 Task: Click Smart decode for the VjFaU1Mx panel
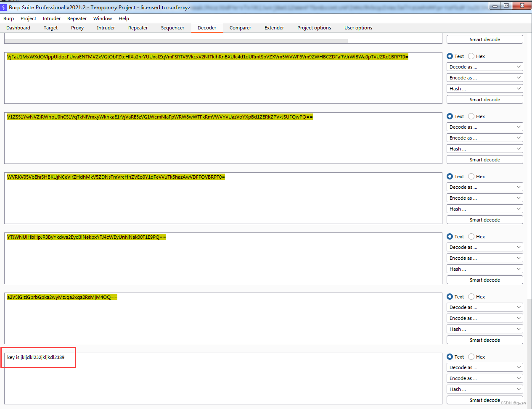485,100
